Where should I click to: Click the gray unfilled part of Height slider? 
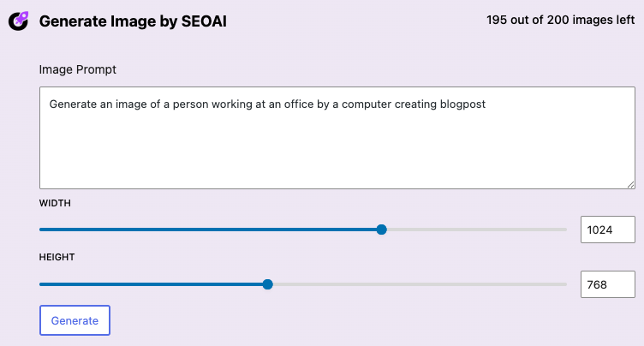[420, 284]
